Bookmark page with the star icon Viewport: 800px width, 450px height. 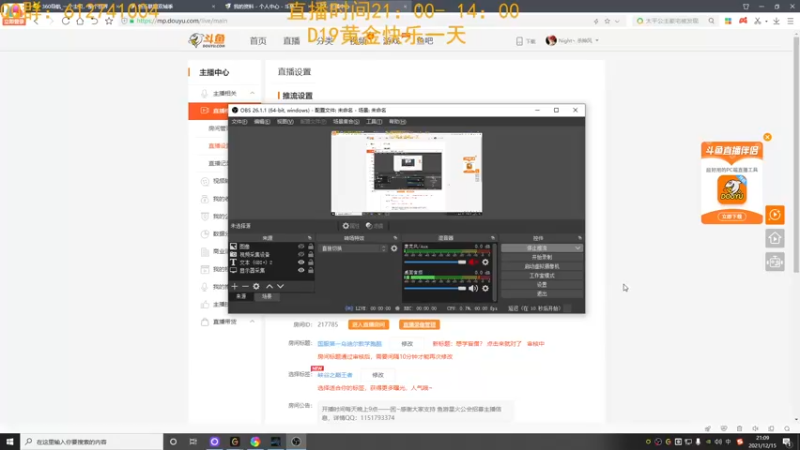(109, 21)
